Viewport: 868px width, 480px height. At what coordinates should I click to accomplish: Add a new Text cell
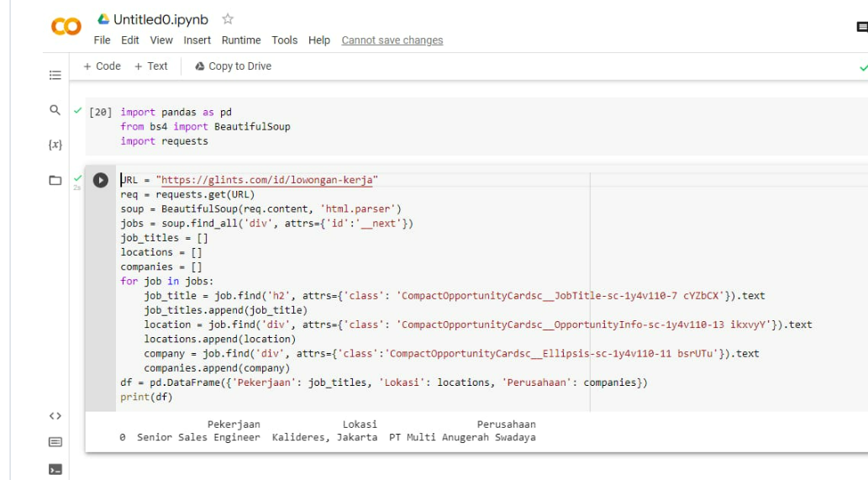150,66
